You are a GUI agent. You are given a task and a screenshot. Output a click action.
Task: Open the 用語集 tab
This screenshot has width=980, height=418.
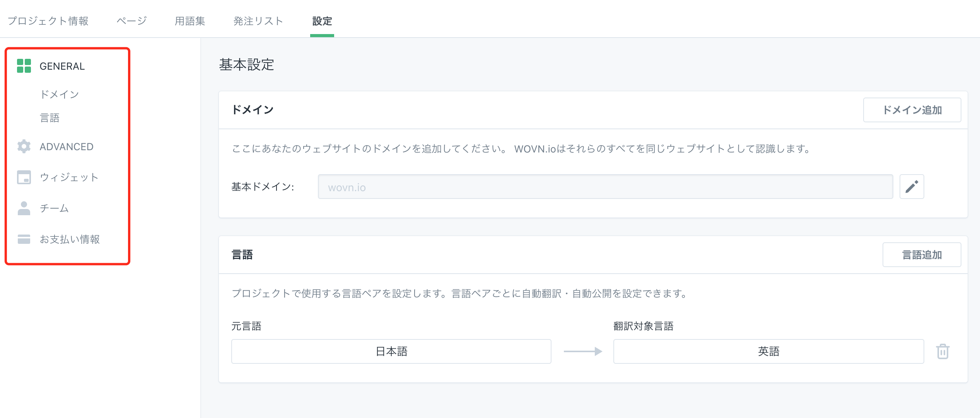(x=190, y=21)
